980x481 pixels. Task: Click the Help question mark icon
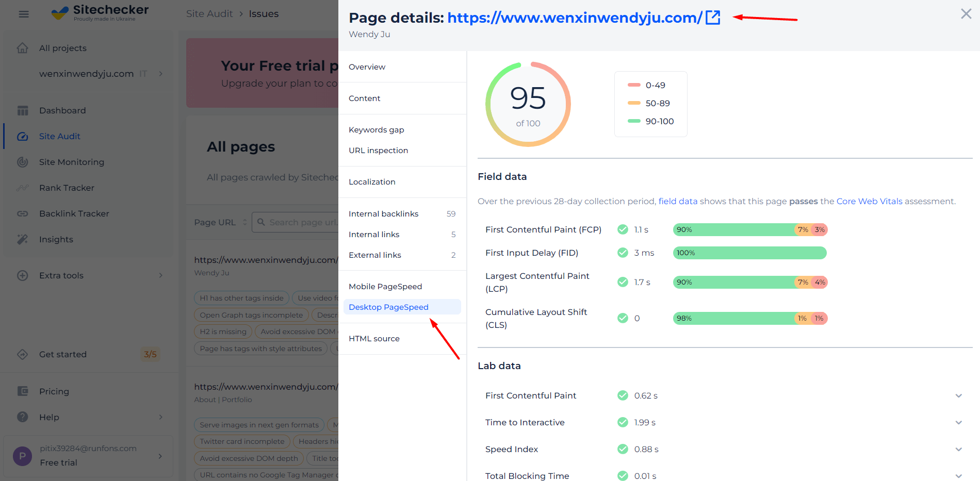point(23,417)
